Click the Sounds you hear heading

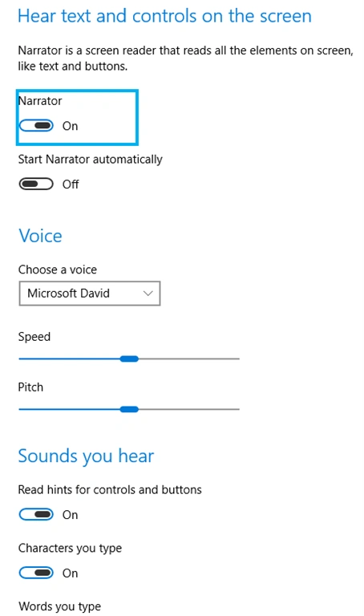pos(86,456)
